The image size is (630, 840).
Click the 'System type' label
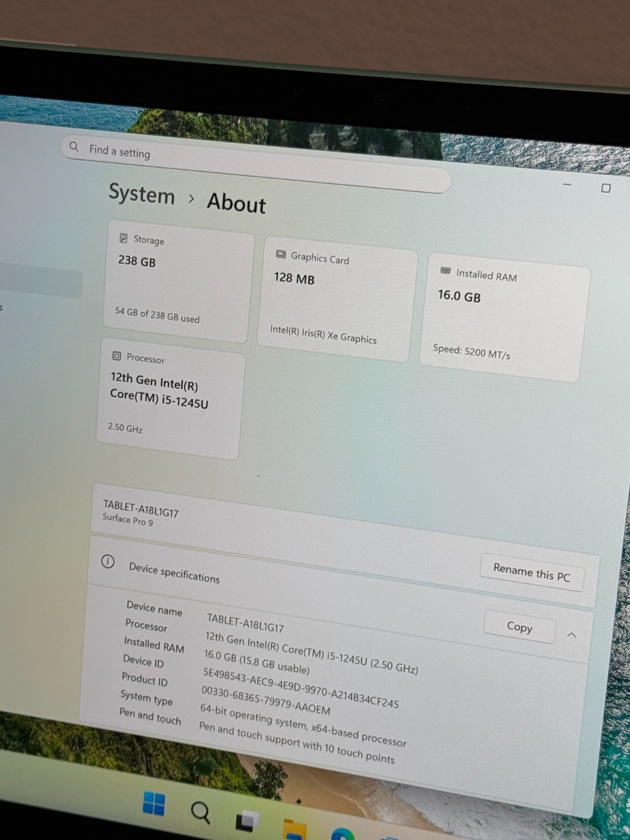(146, 698)
